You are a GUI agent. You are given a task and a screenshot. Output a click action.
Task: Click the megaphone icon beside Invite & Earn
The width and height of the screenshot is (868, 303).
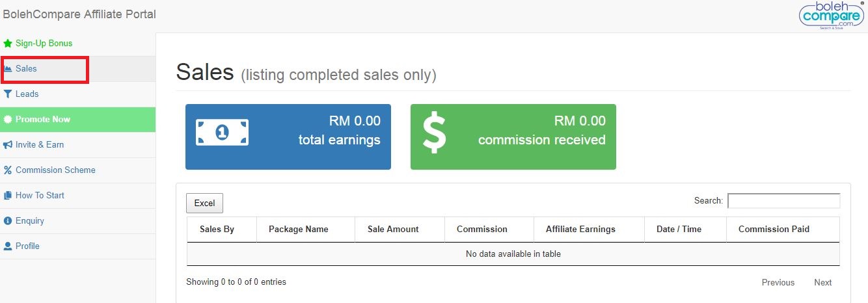click(x=8, y=145)
